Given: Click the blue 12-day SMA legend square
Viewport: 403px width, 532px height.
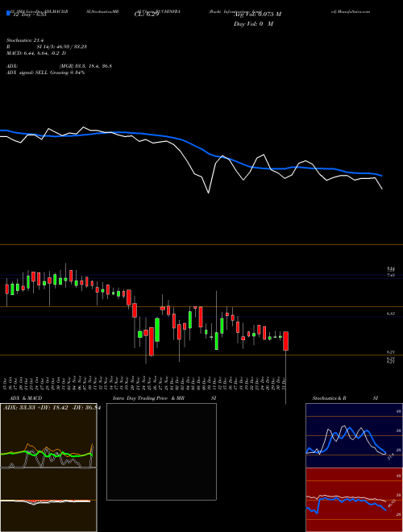Looking at the screenshot, I should coord(8,13).
